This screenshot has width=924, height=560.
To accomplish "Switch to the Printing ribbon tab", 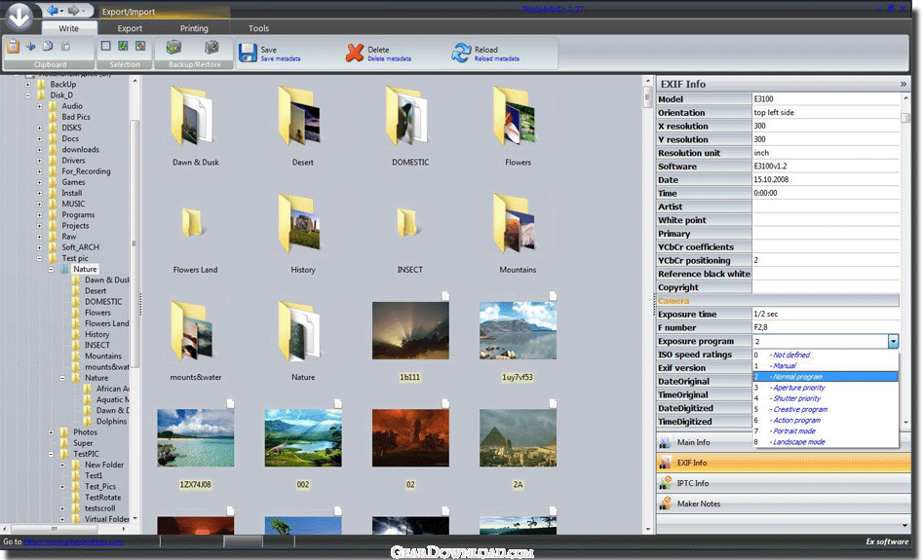I will pos(194,28).
